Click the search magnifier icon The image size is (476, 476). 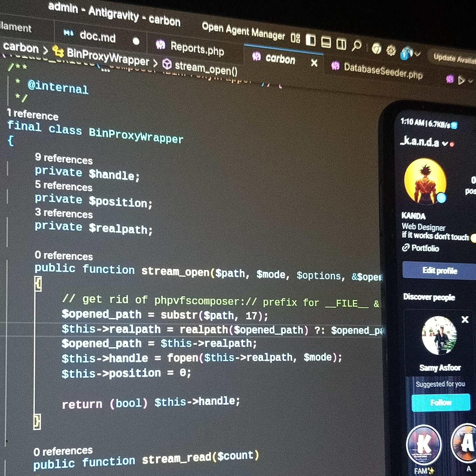356,46
